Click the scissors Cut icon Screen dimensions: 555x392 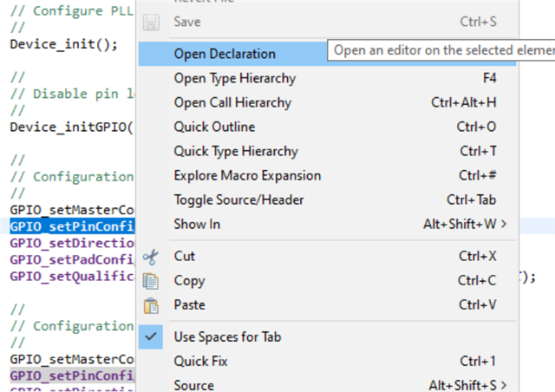(152, 257)
